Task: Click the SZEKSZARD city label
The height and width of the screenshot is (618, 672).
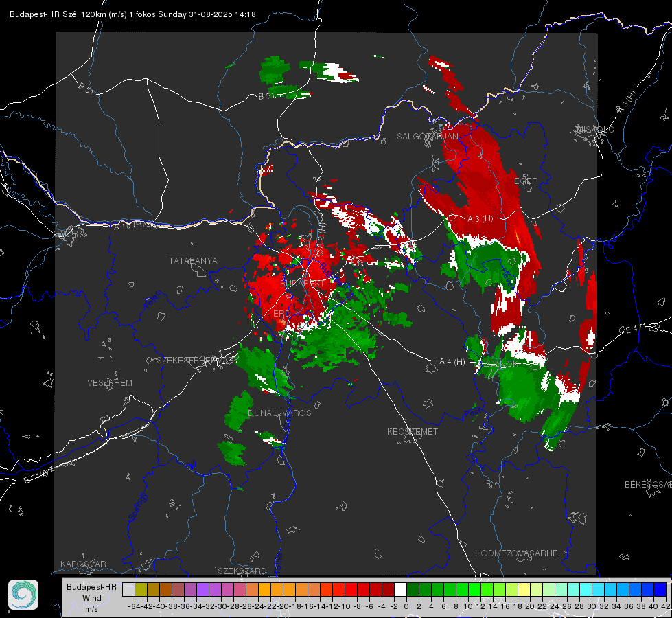Action: click(x=242, y=571)
